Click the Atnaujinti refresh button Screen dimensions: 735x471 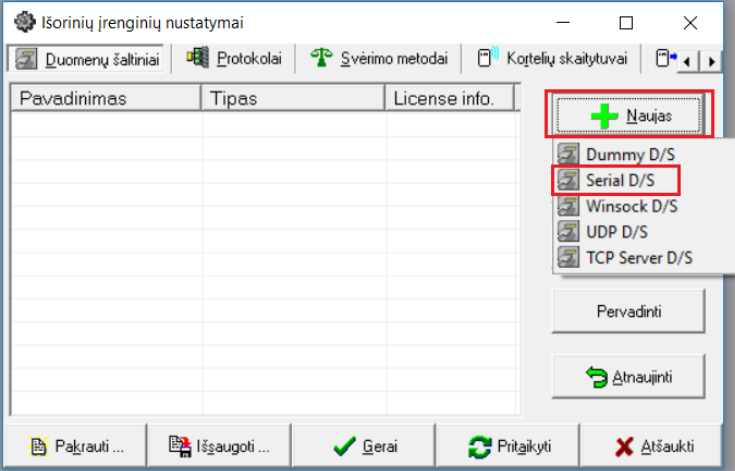coord(628,377)
